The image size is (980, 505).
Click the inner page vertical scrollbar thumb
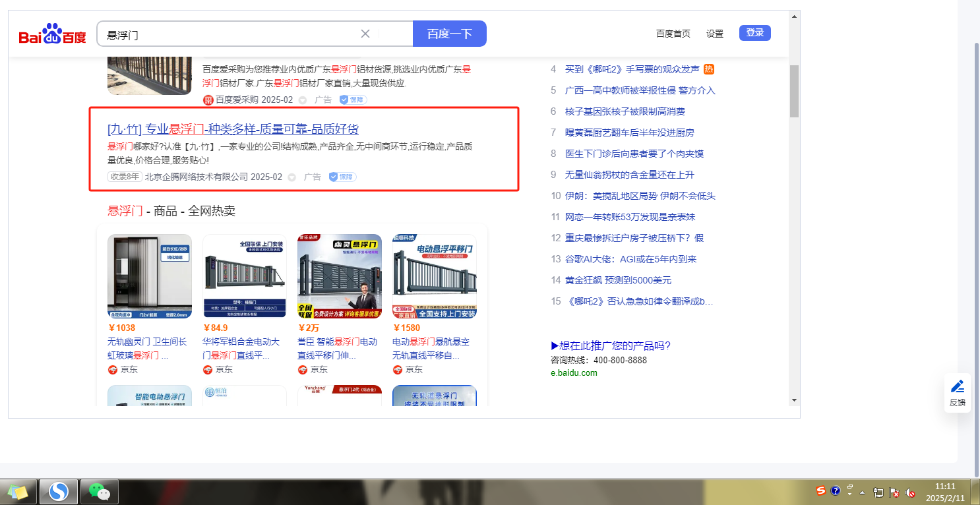click(x=794, y=91)
